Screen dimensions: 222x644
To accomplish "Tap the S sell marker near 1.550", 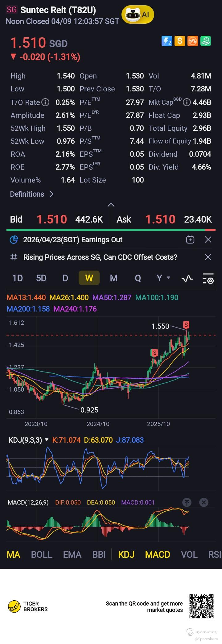I will [186, 325].
